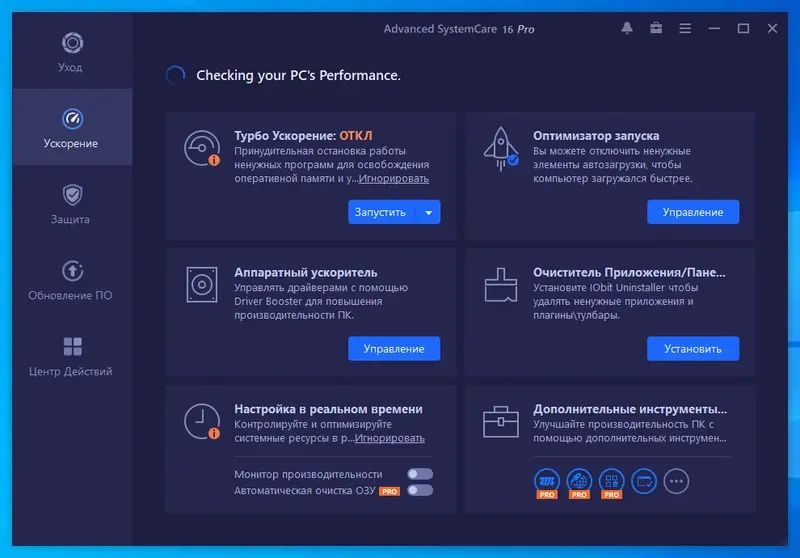
Task: Click the Уход circular icon
Action: click(x=72, y=43)
